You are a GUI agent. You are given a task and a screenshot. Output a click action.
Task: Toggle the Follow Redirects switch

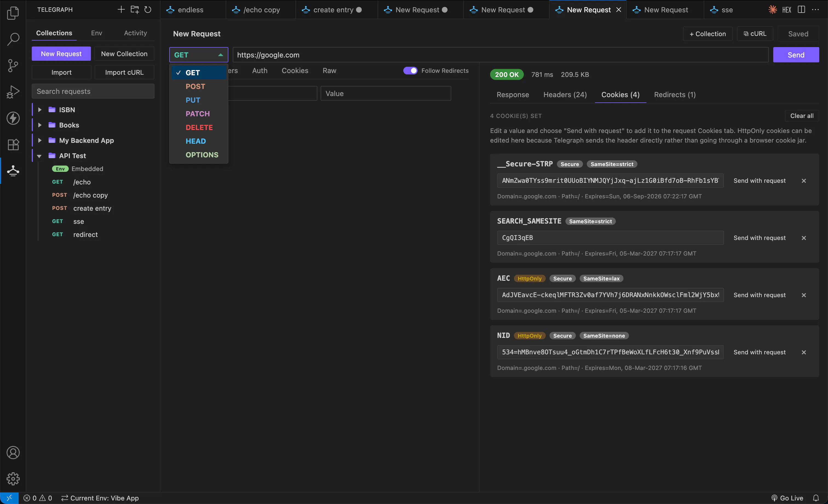point(410,71)
